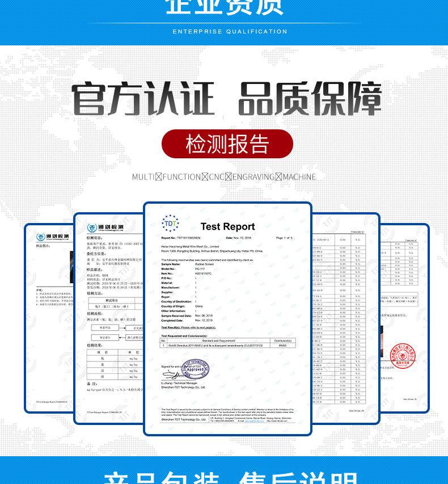Click the 通测检测 logo on second-left document
This screenshot has width=448, height=484.
coord(105,228)
